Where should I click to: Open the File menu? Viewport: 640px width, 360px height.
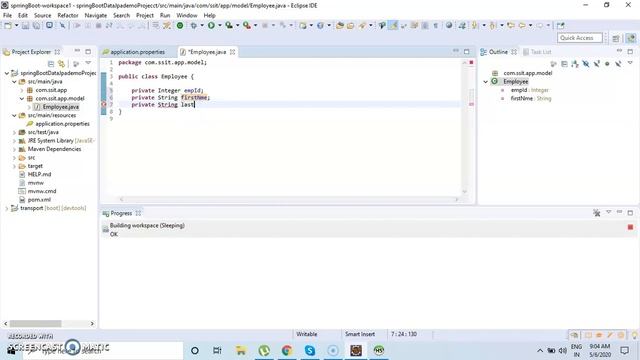tap(7, 15)
